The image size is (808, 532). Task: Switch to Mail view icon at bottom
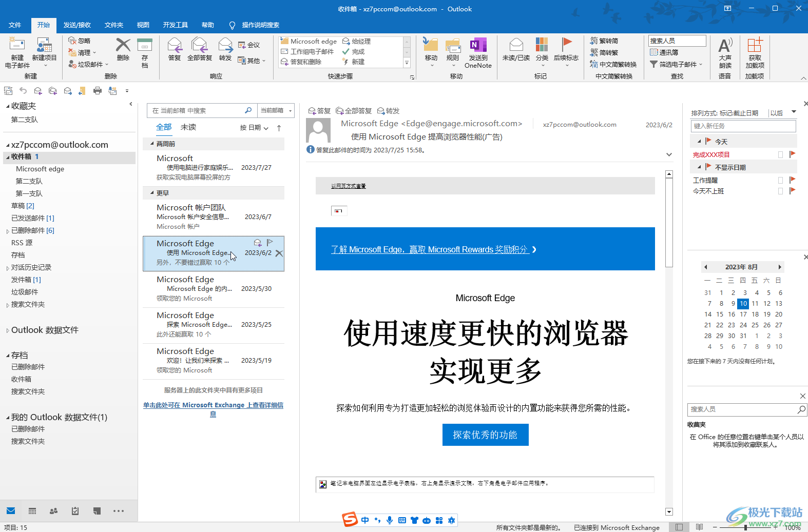pyautogui.click(x=11, y=511)
